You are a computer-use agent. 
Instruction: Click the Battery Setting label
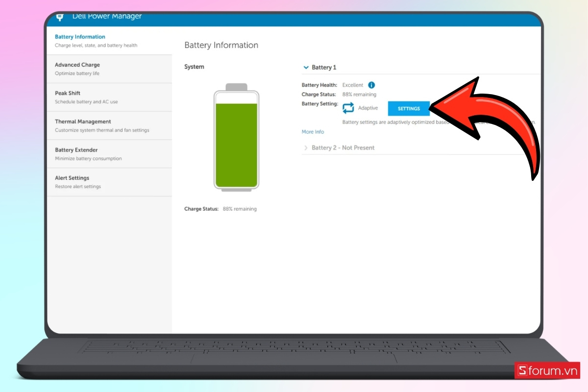320,104
